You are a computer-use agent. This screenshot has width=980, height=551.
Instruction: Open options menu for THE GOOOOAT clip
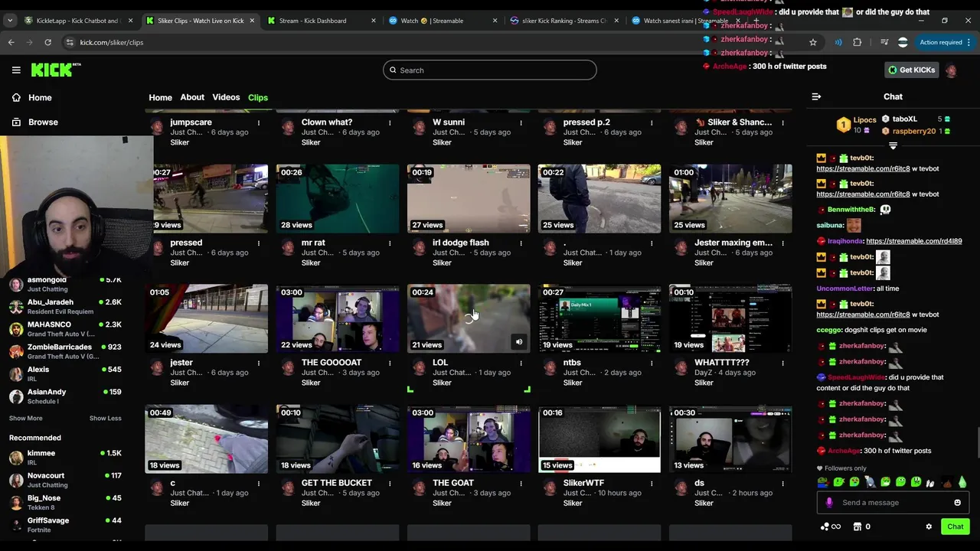390,363
